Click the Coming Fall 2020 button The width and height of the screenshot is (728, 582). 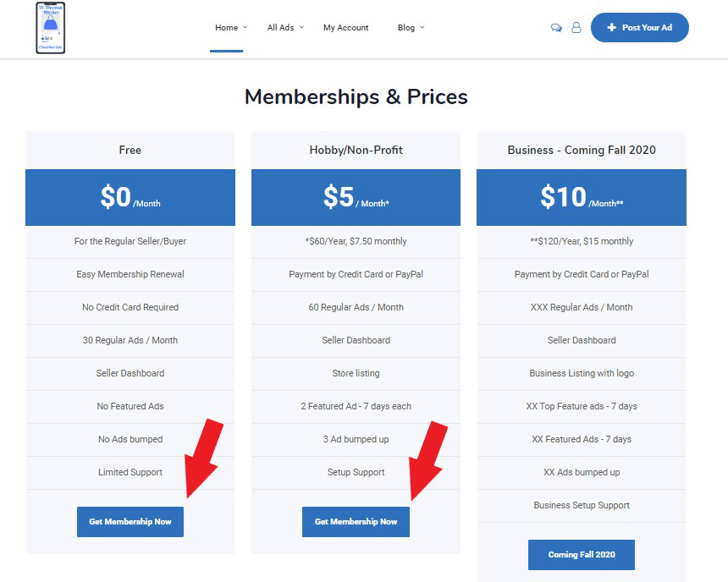pyautogui.click(x=582, y=555)
